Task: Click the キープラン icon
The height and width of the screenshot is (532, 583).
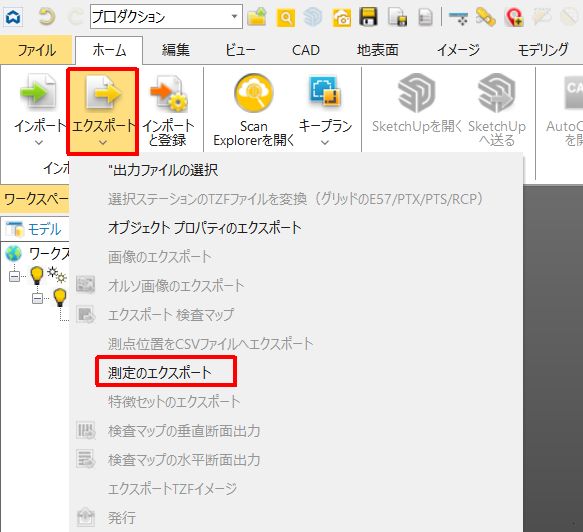Action: point(325,91)
